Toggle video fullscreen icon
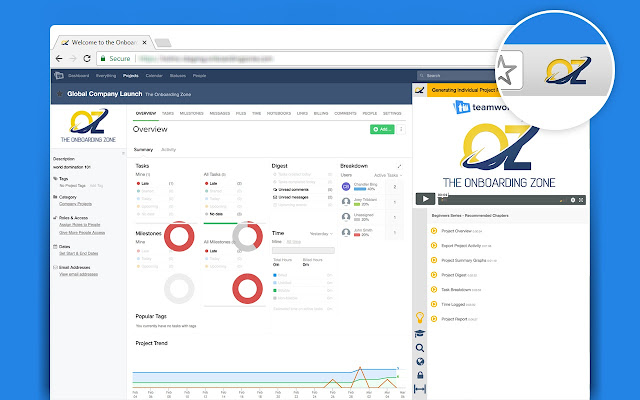 581,200
